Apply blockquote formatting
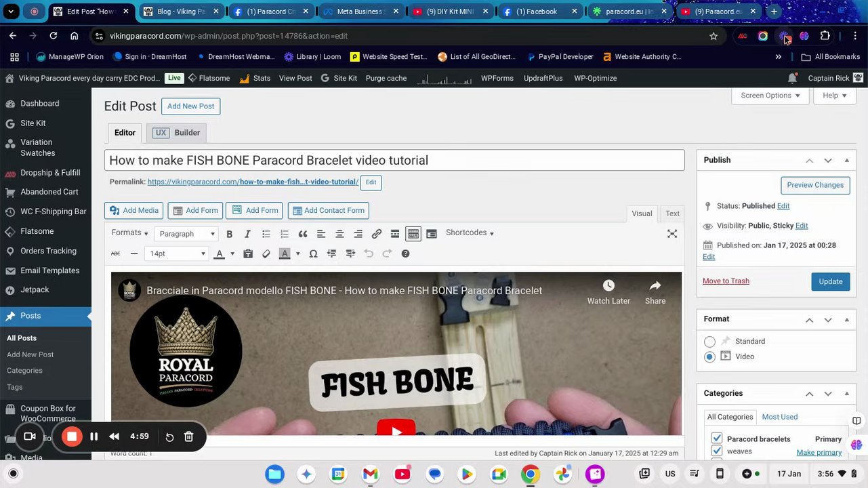 click(303, 234)
